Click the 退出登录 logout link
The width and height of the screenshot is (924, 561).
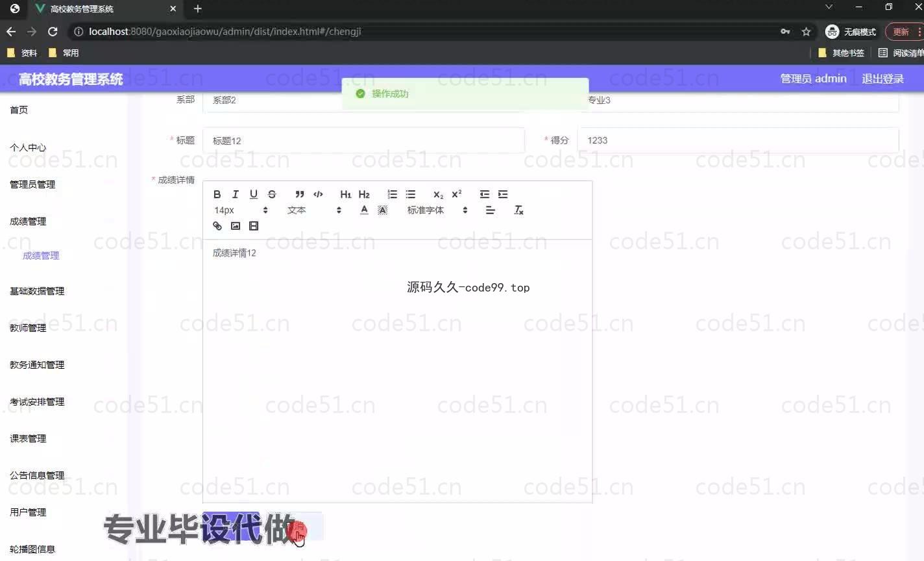coord(882,79)
